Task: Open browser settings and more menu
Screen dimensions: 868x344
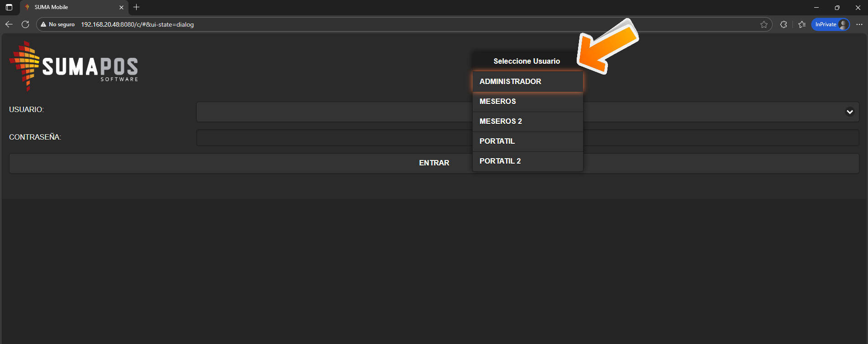Action: tap(859, 24)
